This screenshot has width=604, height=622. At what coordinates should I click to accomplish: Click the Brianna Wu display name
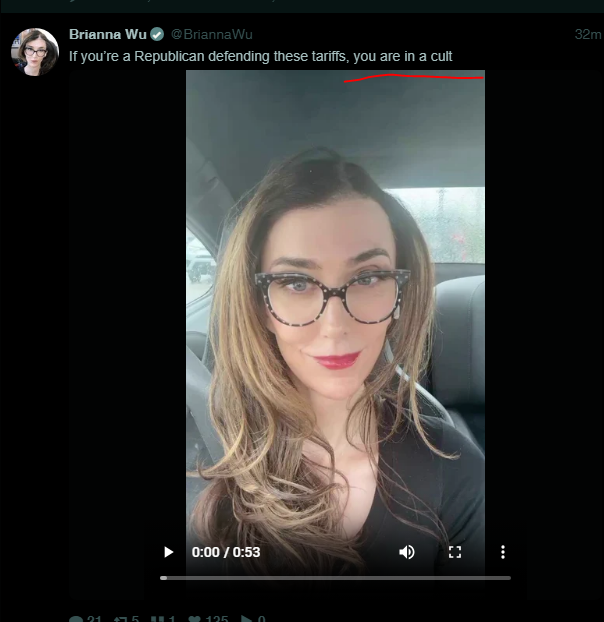coord(108,34)
